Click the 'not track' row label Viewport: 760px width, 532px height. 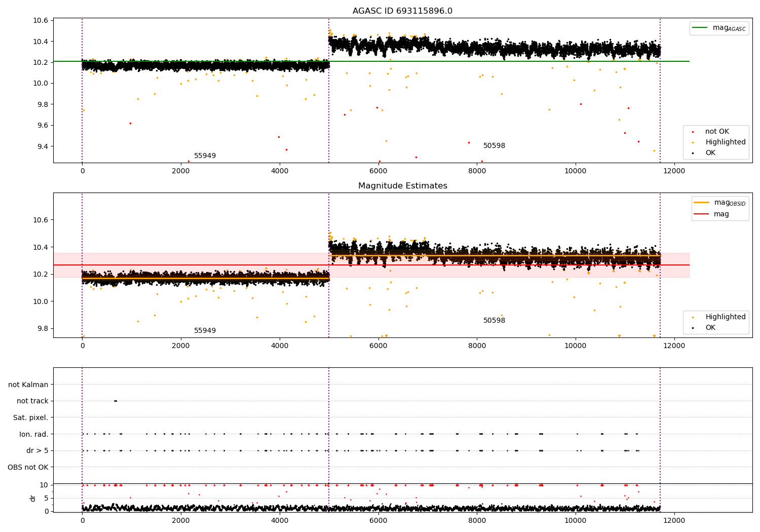coord(32,401)
